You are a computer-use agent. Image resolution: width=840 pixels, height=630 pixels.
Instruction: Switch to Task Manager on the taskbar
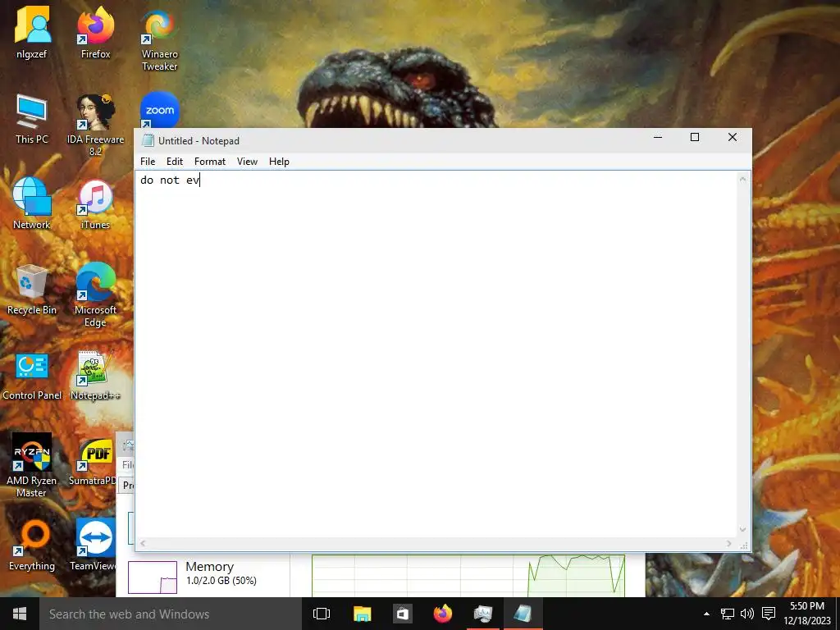tap(482, 614)
